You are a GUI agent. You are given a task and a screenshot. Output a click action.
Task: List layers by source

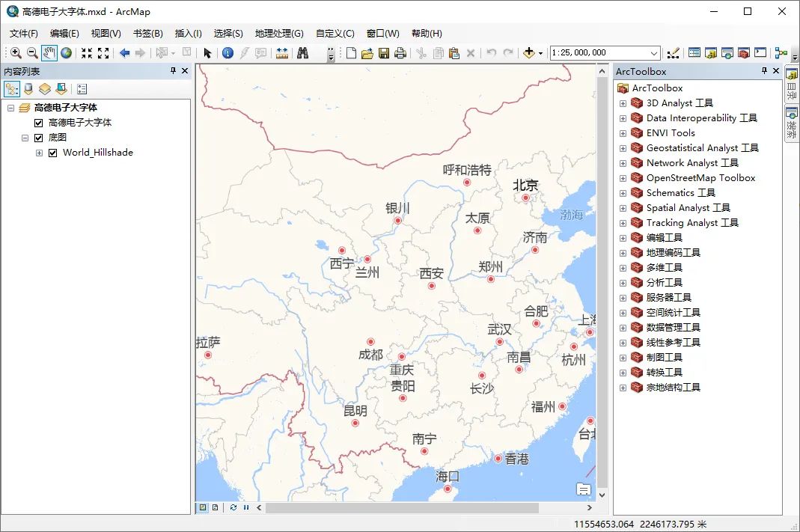click(x=28, y=89)
